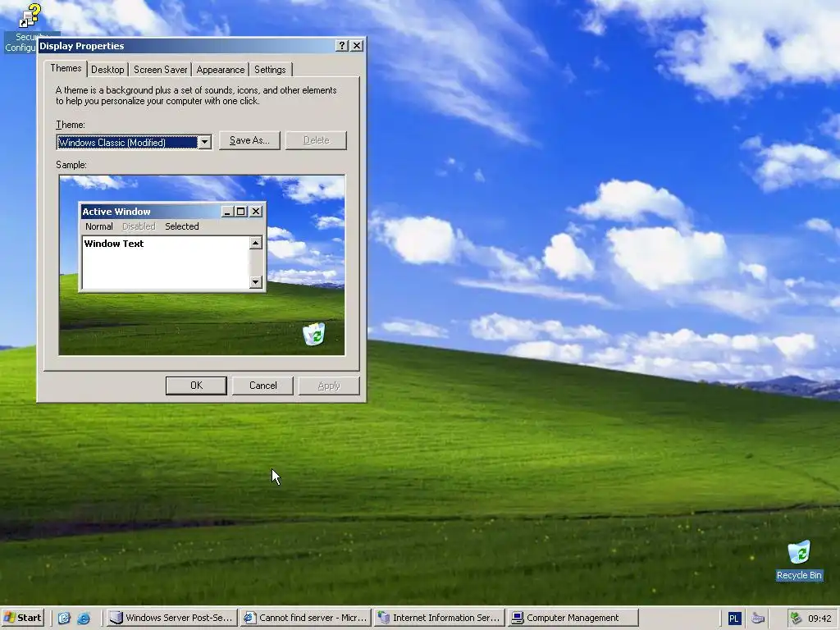Click Disabled in the sample window menu
The height and width of the screenshot is (630, 840).
click(x=139, y=226)
